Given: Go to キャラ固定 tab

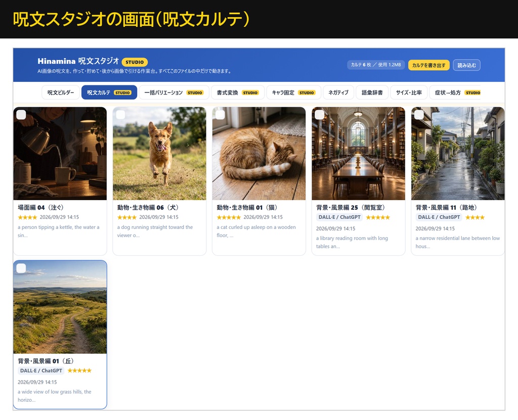Looking at the screenshot, I should point(293,92).
